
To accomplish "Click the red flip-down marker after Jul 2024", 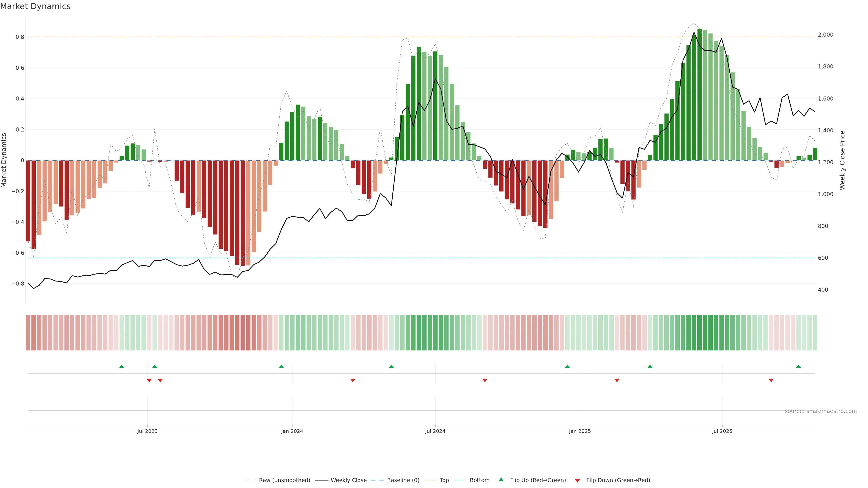I will point(485,380).
